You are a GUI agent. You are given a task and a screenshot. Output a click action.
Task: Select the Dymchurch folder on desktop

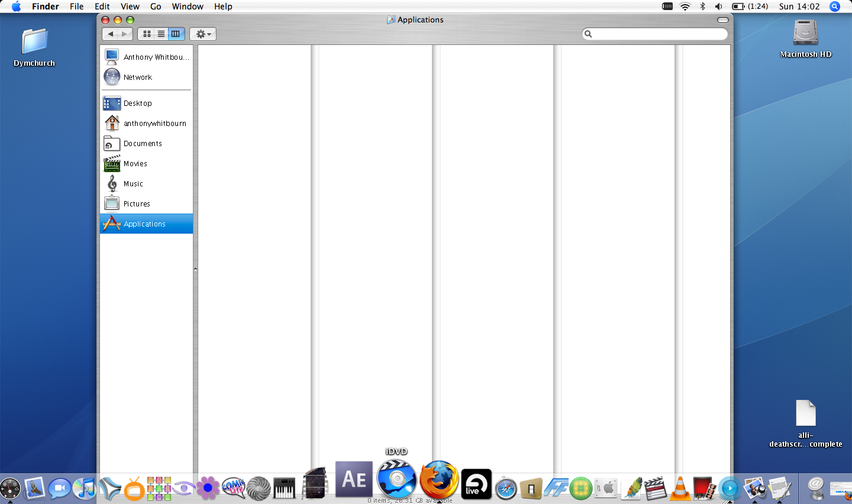pos(34,47)
